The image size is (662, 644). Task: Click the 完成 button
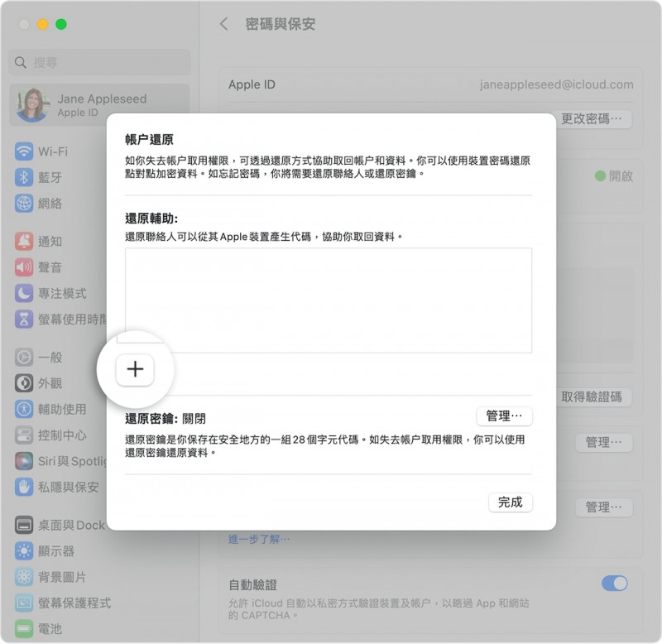tap(511, 502)
